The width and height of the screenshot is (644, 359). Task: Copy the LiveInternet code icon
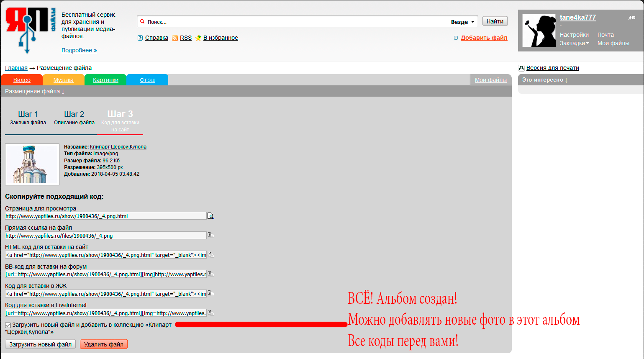211,313
